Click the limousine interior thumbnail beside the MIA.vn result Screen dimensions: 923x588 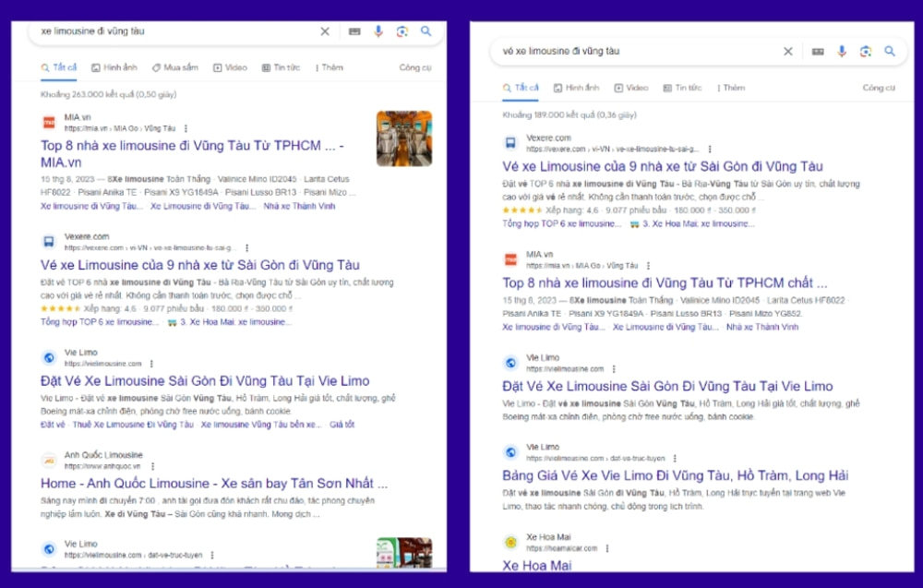tap(404, 138)
